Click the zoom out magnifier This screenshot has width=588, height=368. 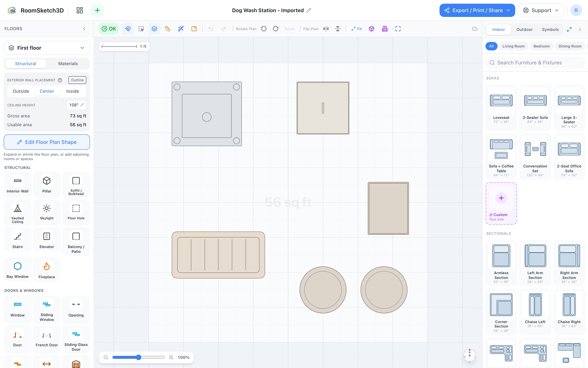coord(106,357)
